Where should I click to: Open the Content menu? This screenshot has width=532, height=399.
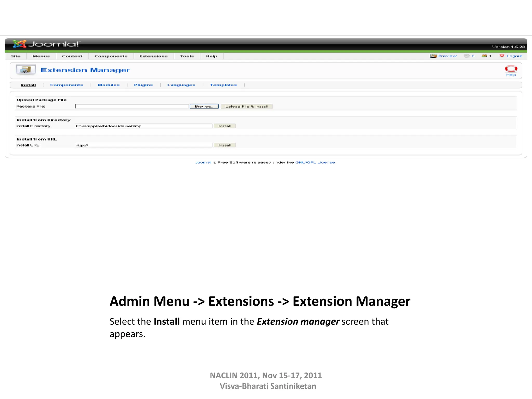pyautogui.click(x=72, y=56)
